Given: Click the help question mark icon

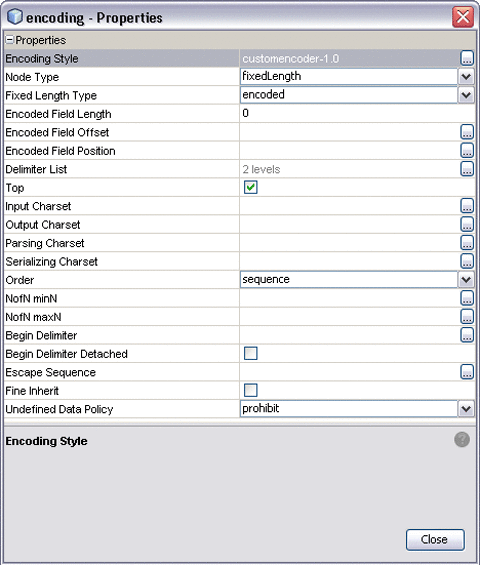Looking at the screenshot, I should tap(462, 440).
